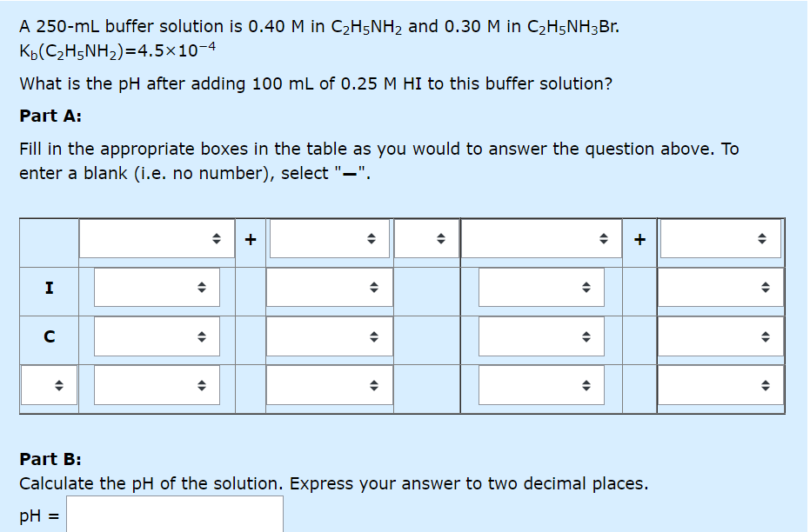The height and width of the screenshot is (532, 810).
Task: Select the second dropdown in the I row
Action: pos(329,288)
